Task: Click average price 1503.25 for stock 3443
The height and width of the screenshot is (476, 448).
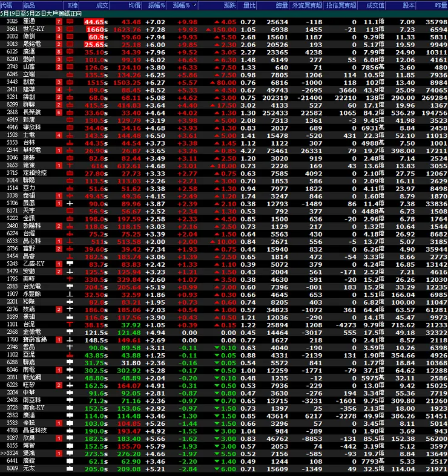Action: [127, 83]
